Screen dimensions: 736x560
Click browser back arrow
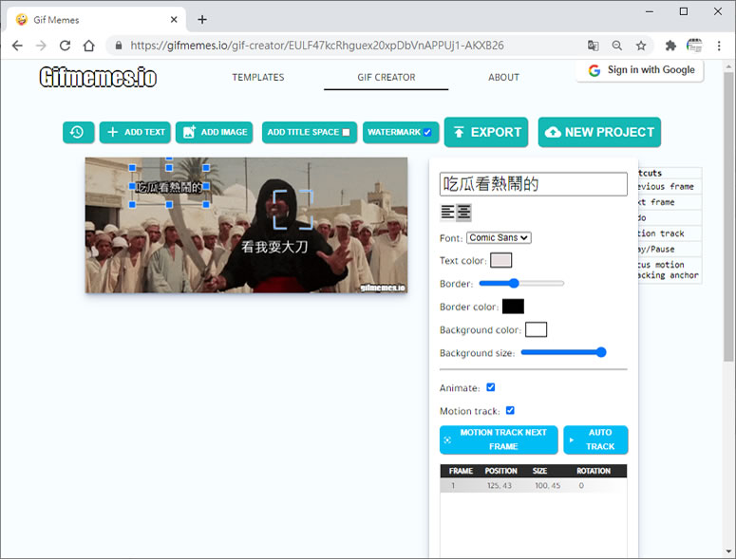click(17, 46)
